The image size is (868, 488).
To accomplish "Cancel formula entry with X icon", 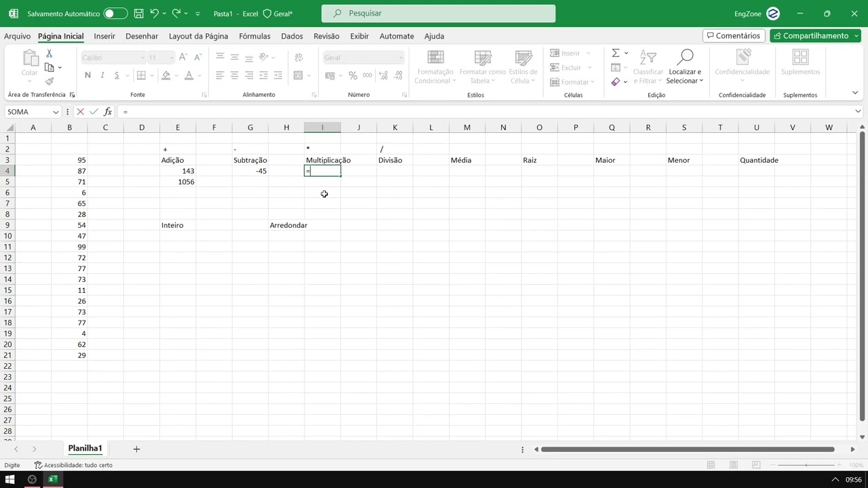I will (x=80, y=112).
